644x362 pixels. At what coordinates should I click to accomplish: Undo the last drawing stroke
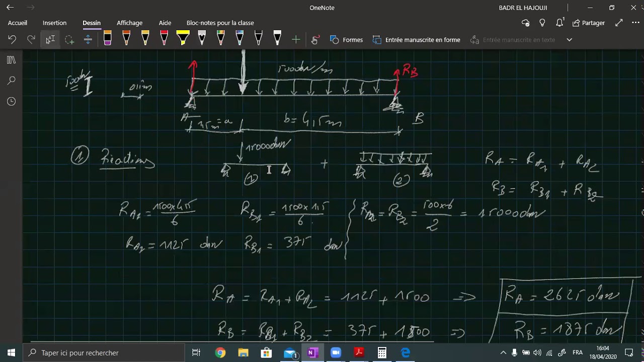12,40
